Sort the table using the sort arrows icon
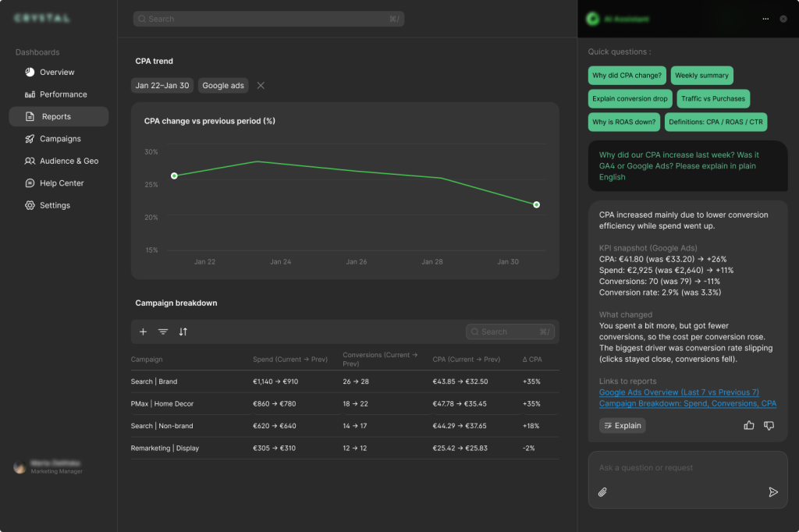The height and width of the screenshot is (532, 799). coord(183,332)
